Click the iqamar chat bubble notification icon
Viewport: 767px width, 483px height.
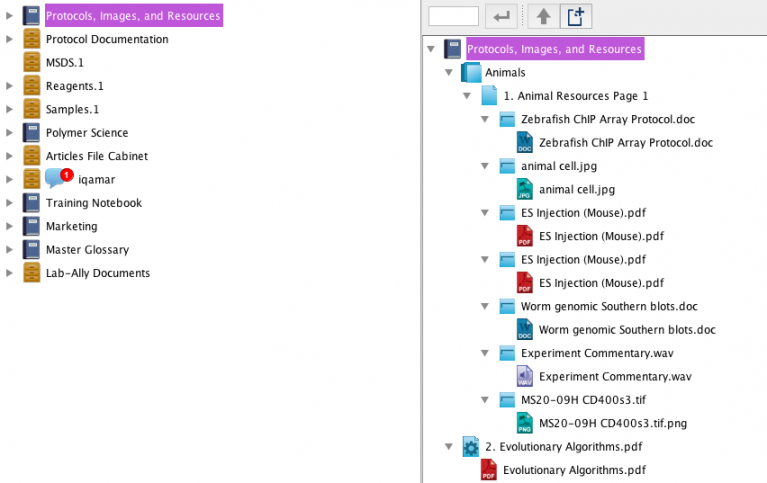[x=58, y=179]
